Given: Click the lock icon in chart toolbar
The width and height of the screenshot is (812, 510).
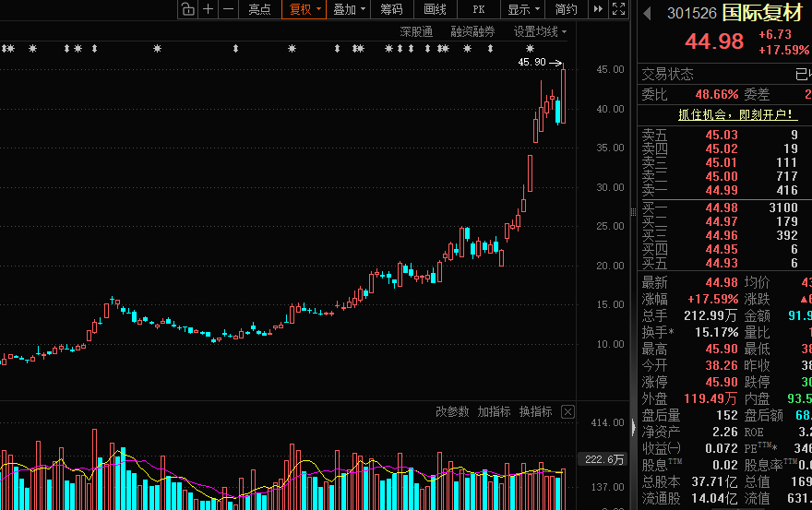Looking at the screenshot, I should [x=188, y=9].
